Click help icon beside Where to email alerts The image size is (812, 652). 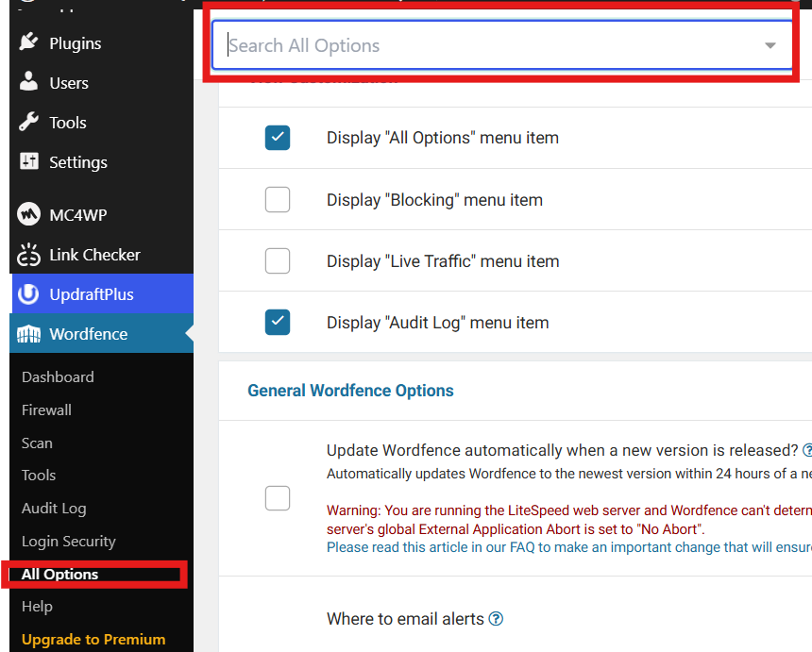(x=496, y=618)
